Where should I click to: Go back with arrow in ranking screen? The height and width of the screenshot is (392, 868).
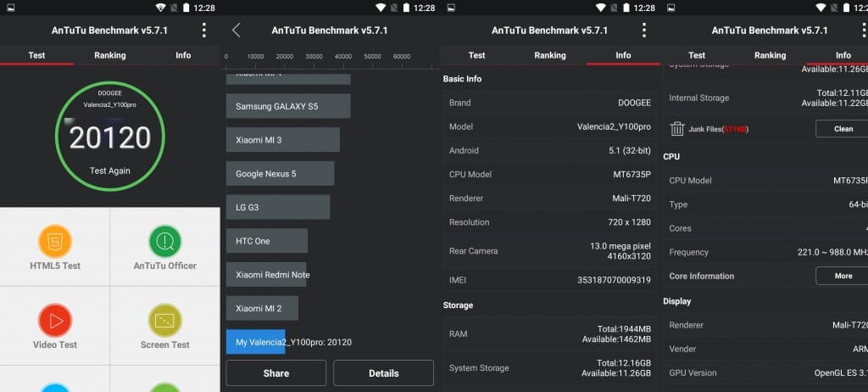pyautogui.click(x=236, y=30)
